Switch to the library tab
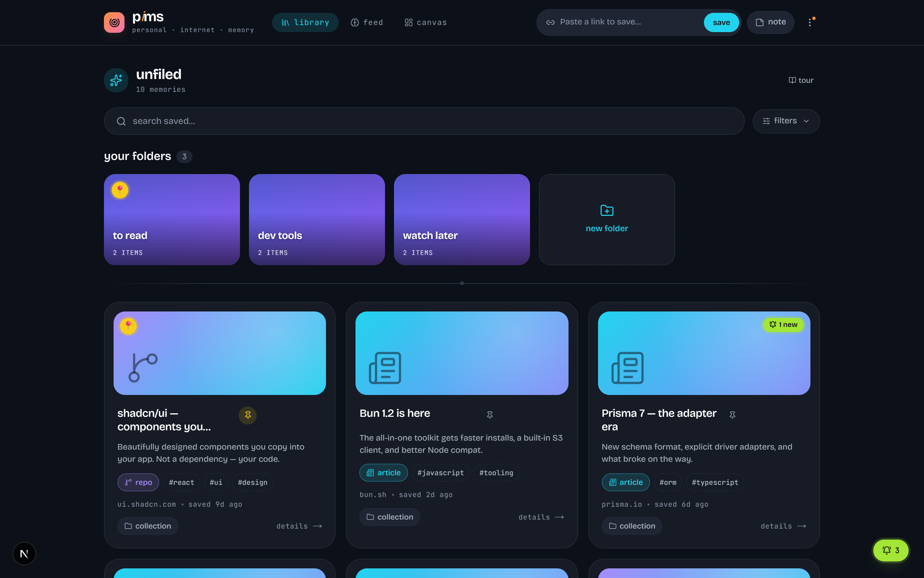 coord(305,22)
